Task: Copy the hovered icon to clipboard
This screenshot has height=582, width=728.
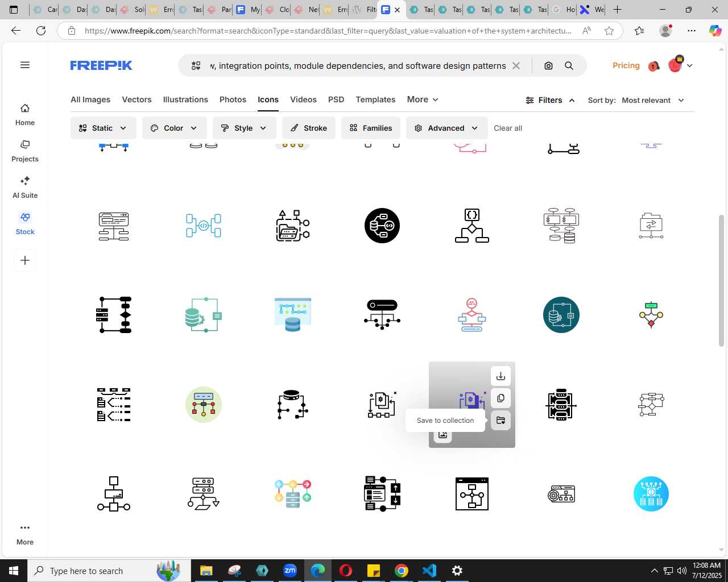Action: (500, 398)
